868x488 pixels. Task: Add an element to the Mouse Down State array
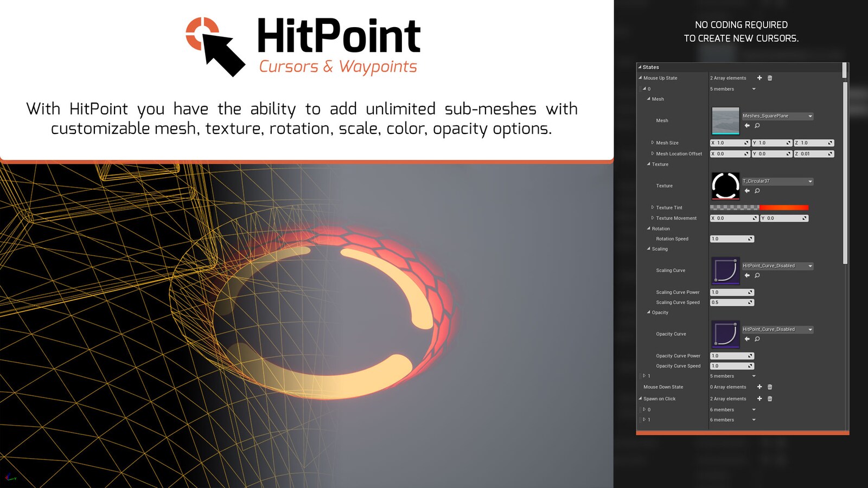pos(759,387)
